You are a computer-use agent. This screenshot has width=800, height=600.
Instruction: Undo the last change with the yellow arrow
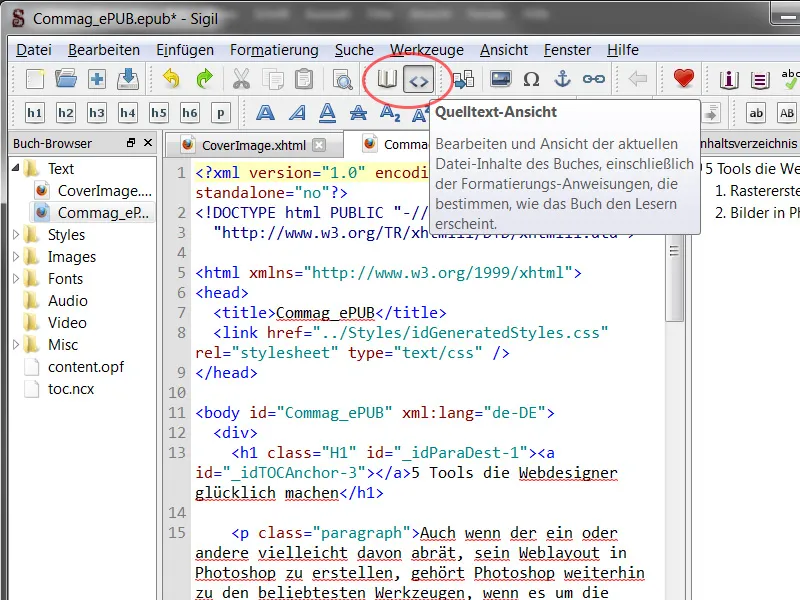pos(172,79)
